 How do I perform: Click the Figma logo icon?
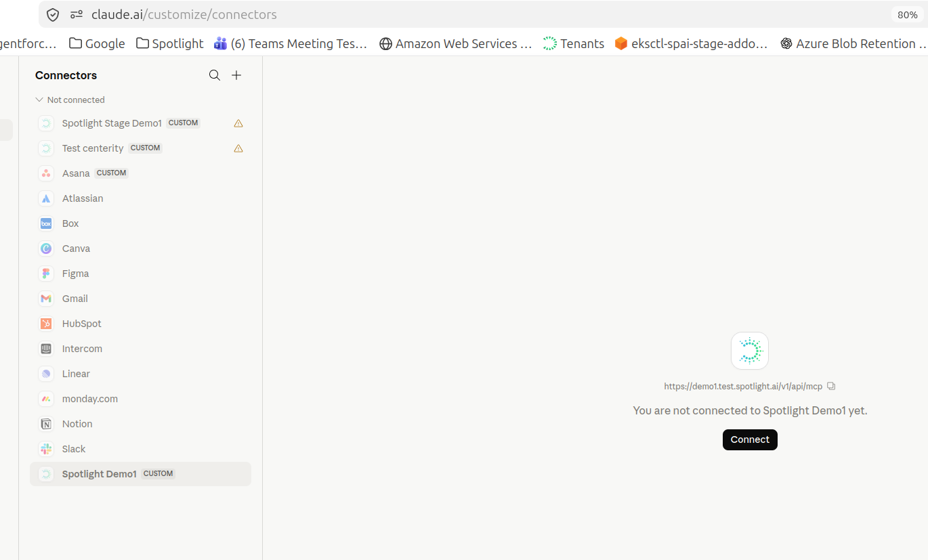tap(46, 274)
